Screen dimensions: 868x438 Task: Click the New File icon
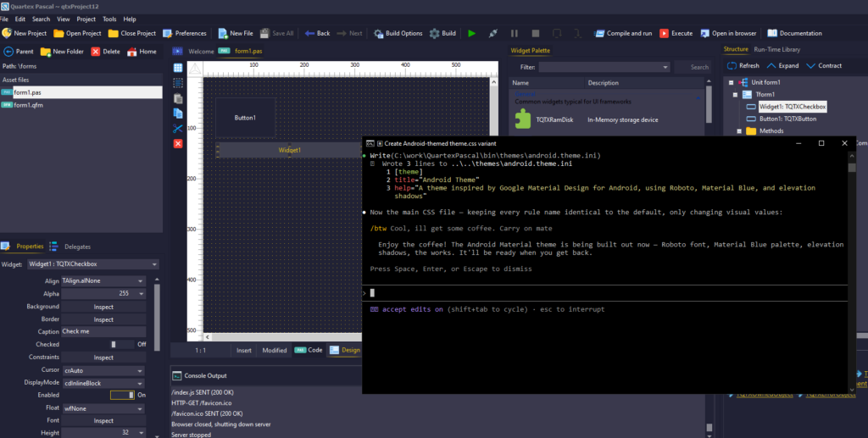pyautogui.click(x=223, y=33)
